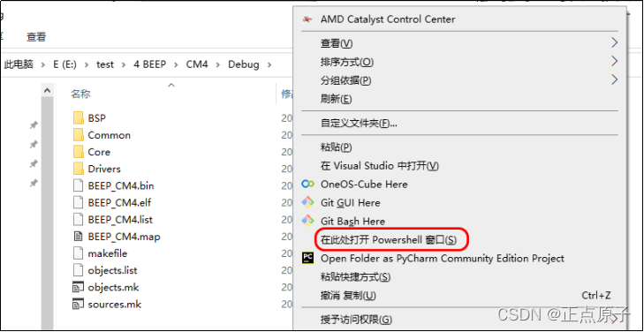The image size is (644, 332).
Task: Click the OneOS-Cube Here icon
Action: click(307, 185)
